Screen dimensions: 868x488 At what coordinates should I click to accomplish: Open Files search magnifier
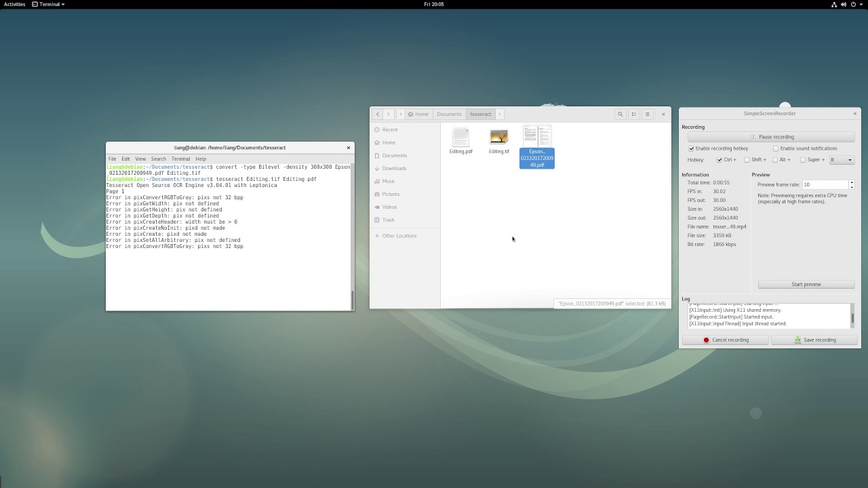point(620,114)
